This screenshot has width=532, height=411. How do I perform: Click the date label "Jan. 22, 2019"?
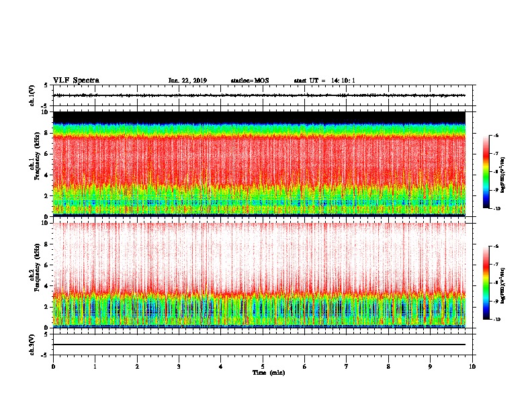tap(187, 81)
